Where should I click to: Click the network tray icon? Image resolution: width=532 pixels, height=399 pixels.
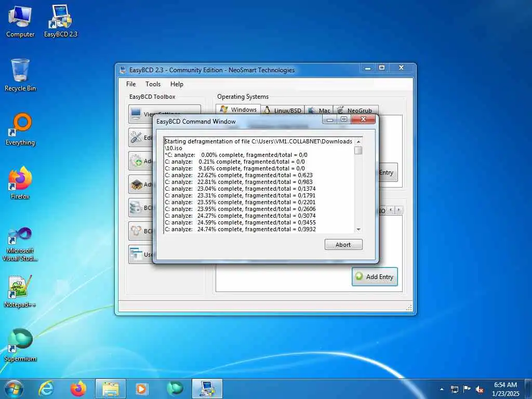(454, 389)
